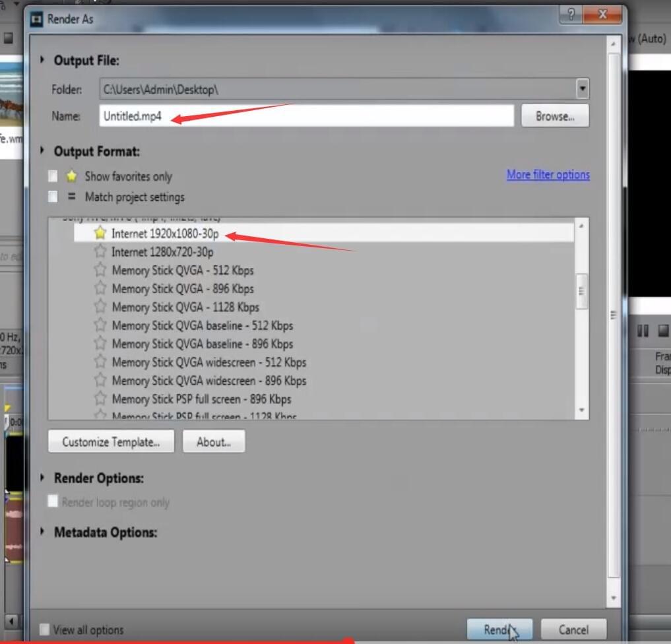The height and width of the screenshot is (644, 671).
Task: Click the help question mark button
Action: pyautogui.click(x=571, y=15)
